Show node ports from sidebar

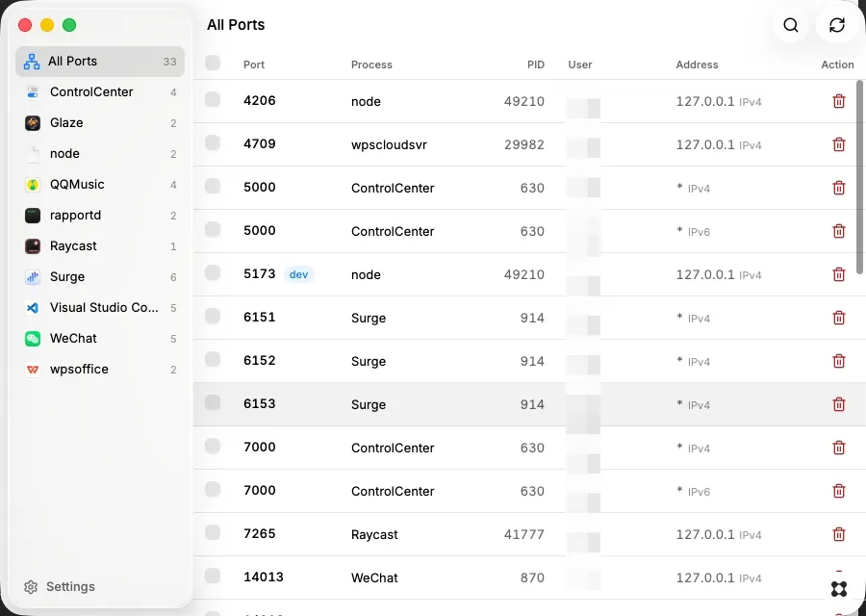[100, 154]
